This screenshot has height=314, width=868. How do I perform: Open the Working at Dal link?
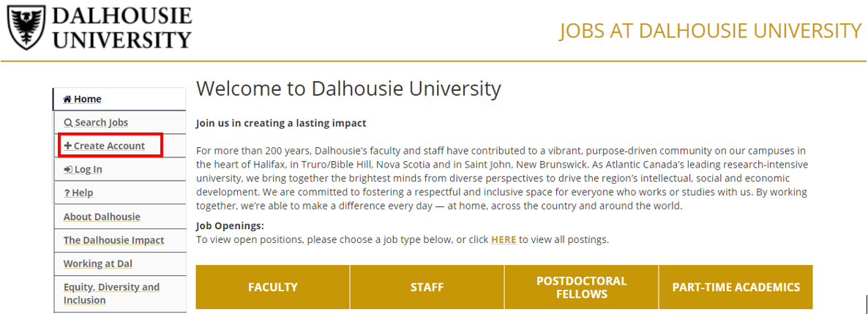point(98,263)
